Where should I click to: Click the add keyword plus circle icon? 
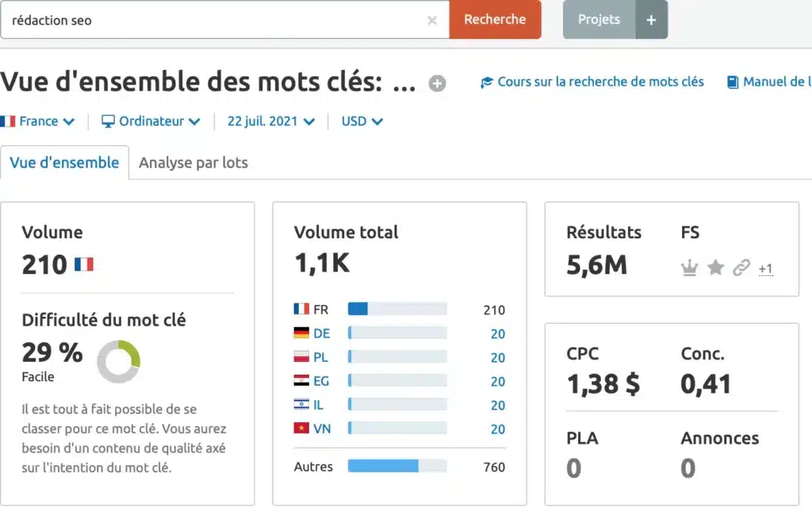437,83
